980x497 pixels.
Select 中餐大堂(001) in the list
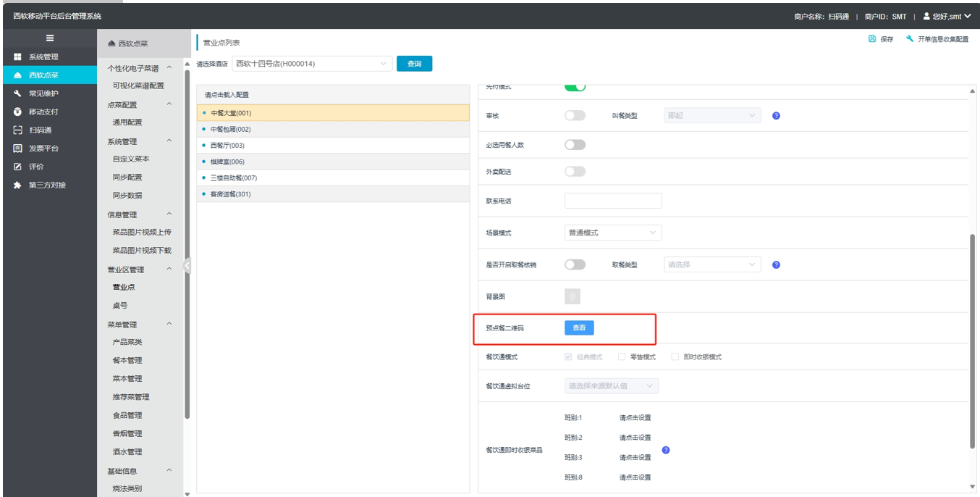[x=333, y=113]
